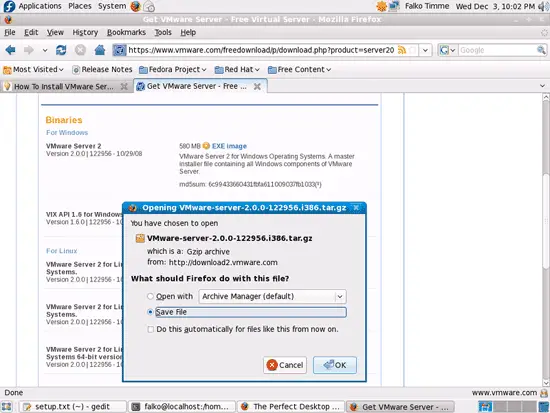Click the Firefox back arrow button
550x413 pixels.
pyautogui.click(x=11, y=50)
